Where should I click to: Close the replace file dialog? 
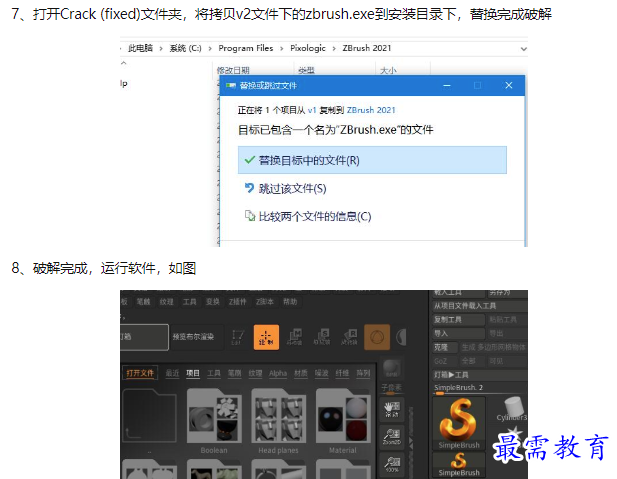[x=509, y=85]
